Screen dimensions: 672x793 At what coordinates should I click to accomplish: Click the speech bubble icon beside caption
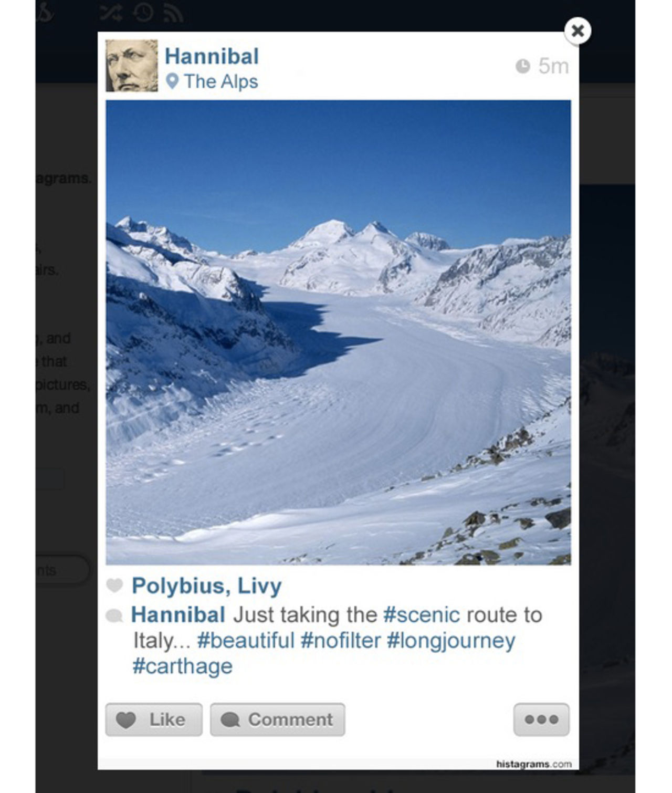114,615
